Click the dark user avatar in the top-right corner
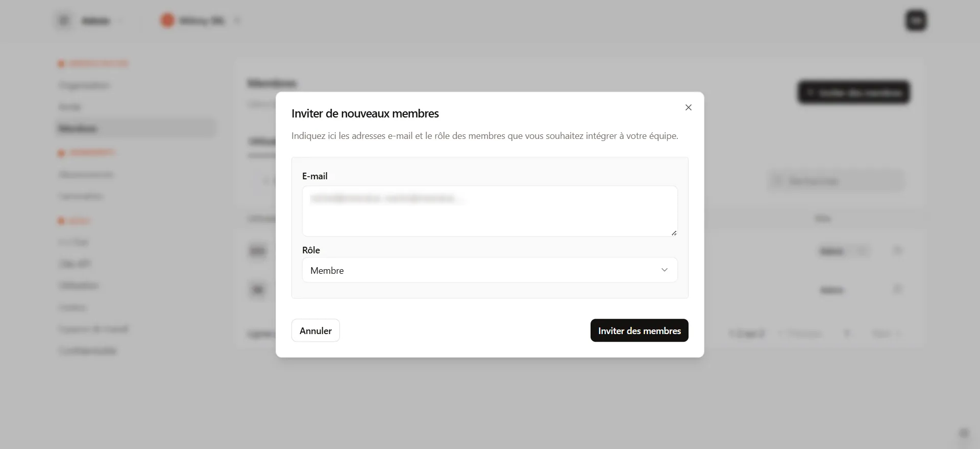Screen dimensions: 980x449 pyautogui.click(x=916, y=20)
